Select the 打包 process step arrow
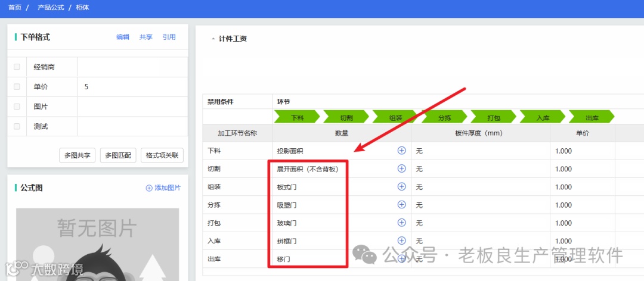 click(493, 117)
